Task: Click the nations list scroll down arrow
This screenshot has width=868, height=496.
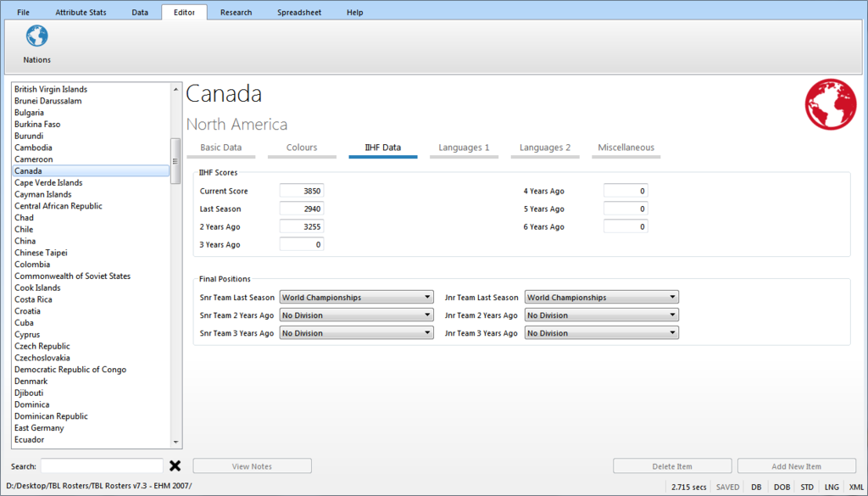Action: (175, 443)
